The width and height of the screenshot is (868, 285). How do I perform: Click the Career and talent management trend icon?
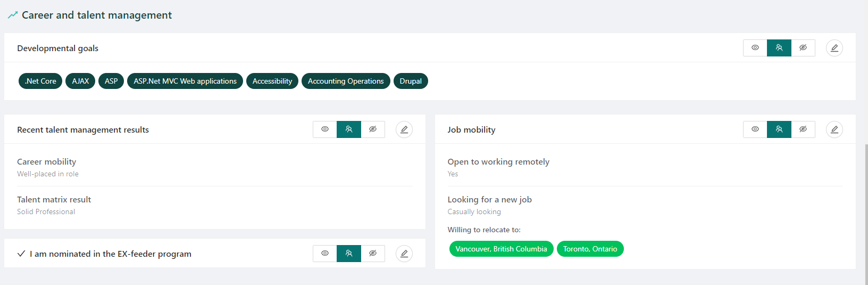[x=13, y=15]
